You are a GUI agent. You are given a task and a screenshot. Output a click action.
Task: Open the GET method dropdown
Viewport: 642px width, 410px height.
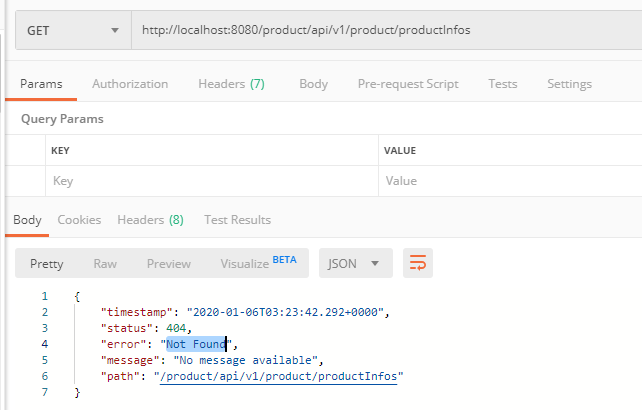[x=73, y=30]
